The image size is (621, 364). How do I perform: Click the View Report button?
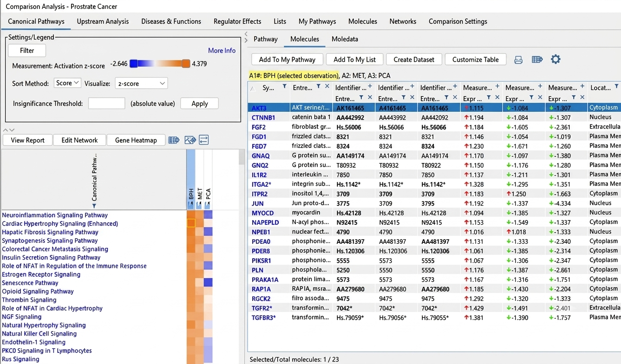click(28, 140)
